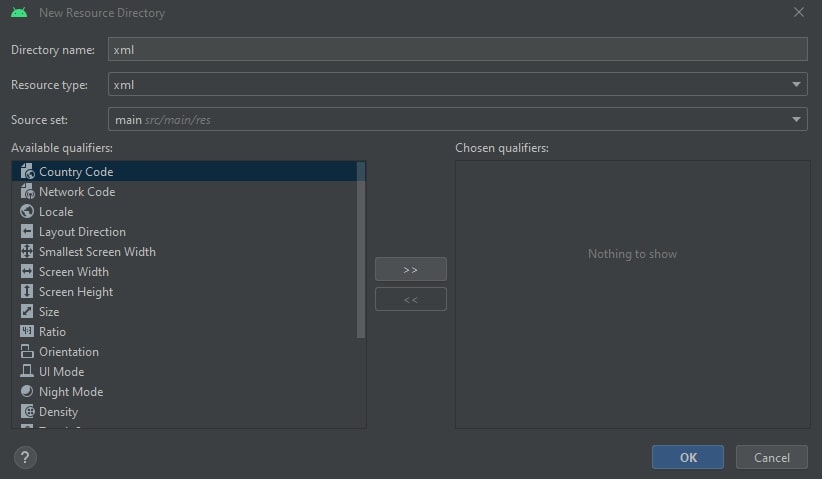Click inside the Directory name field
The height and width of the screenshot is (479, 822).
457,49
